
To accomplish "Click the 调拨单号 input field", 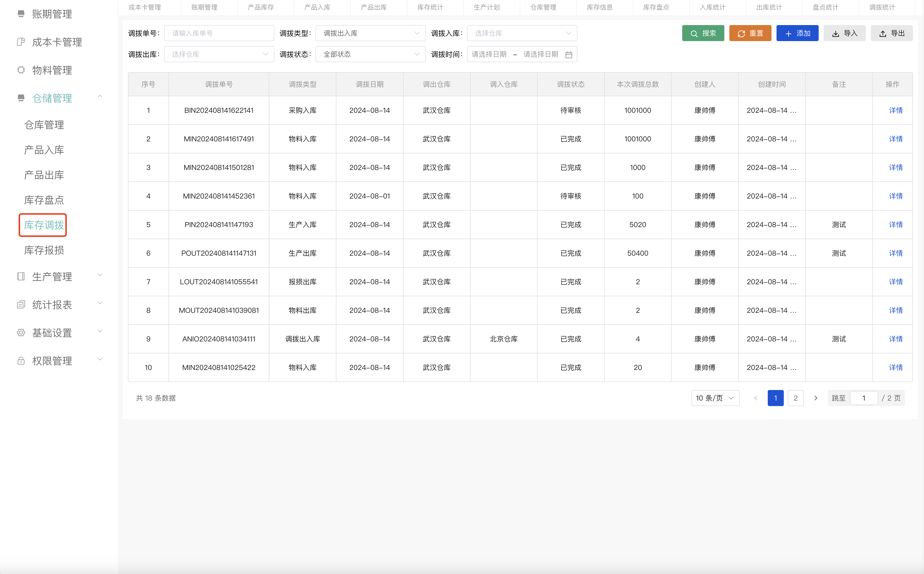I will click(x=219, y=33).
